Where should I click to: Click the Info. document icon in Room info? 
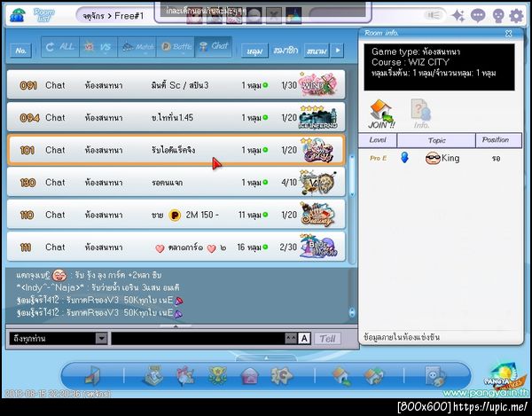421,114
